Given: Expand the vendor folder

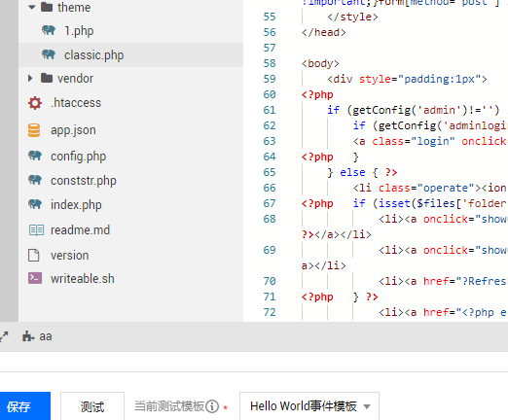Looking at the screenshot, I should [x=30, y=78].
